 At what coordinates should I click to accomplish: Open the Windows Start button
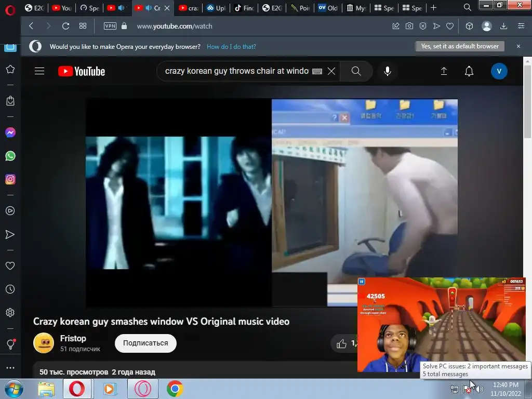coord(13,389)
